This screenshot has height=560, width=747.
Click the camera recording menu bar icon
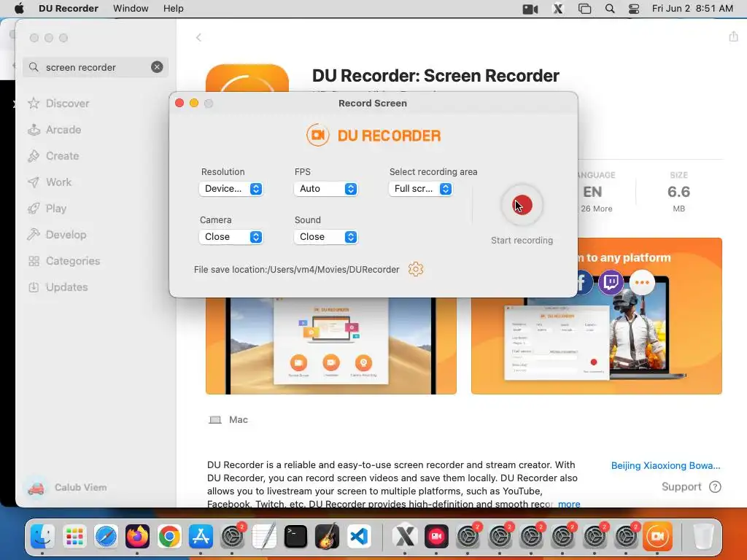[530, 9]
